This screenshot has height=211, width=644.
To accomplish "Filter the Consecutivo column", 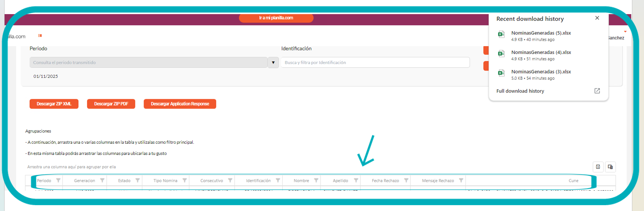I will tap(230, 181).
